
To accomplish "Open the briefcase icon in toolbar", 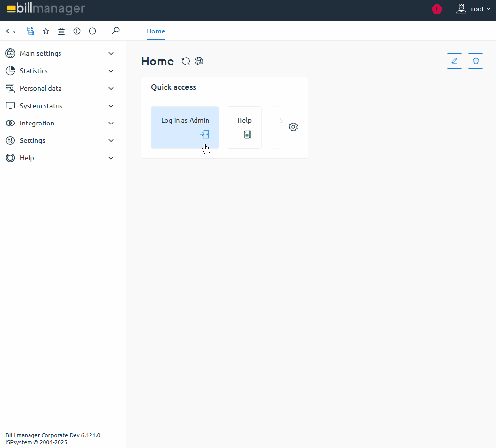I will [x=61, y=31].
